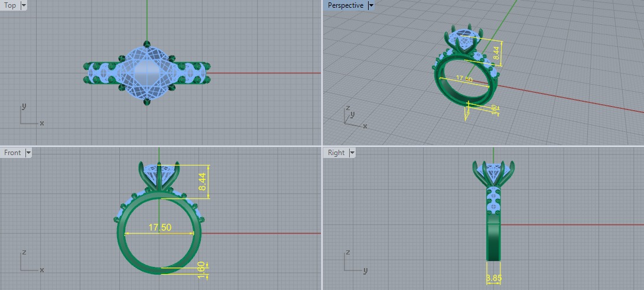This screenshot has width=644, height=290.
Task: Select the 17.50 dimension in Front view
Action: (x=160, y=227)
